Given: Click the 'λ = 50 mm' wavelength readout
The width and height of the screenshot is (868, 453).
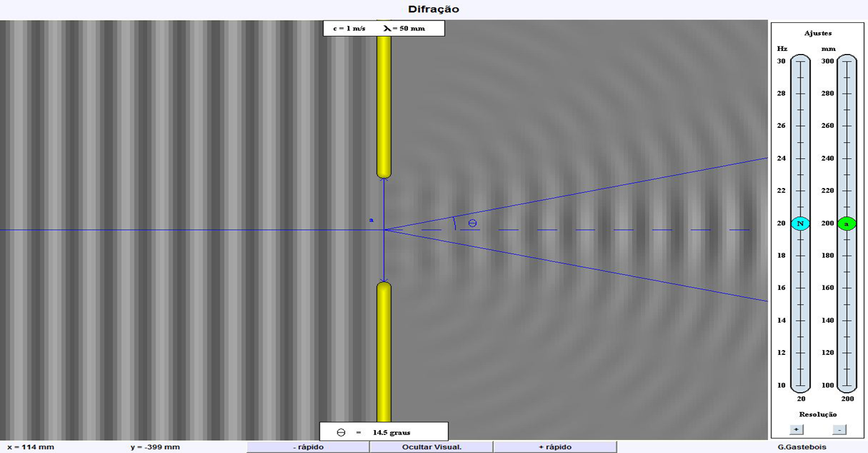Looking at the screenshot, I should [404, 29].
